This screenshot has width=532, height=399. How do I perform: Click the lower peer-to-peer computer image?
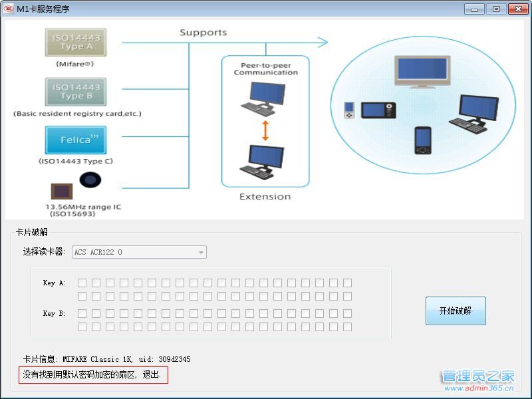coord(262,162)
